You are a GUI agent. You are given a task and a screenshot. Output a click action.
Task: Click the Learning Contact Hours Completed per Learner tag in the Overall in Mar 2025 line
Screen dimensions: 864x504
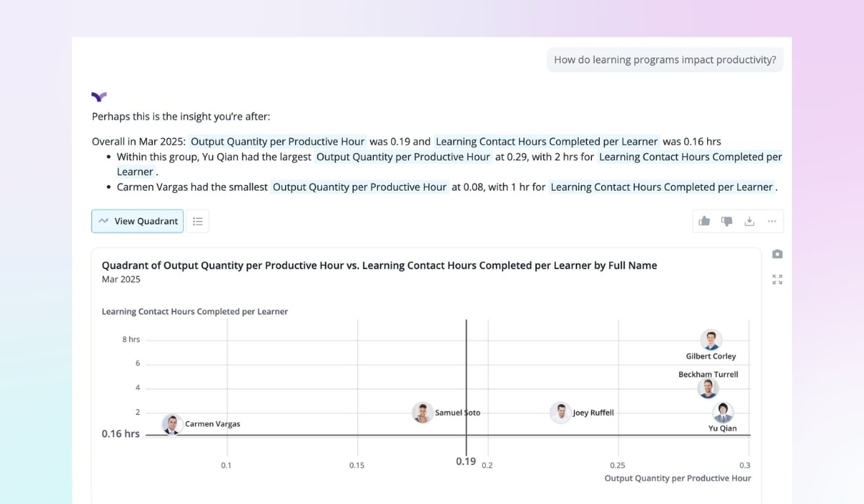click(546, 142)
